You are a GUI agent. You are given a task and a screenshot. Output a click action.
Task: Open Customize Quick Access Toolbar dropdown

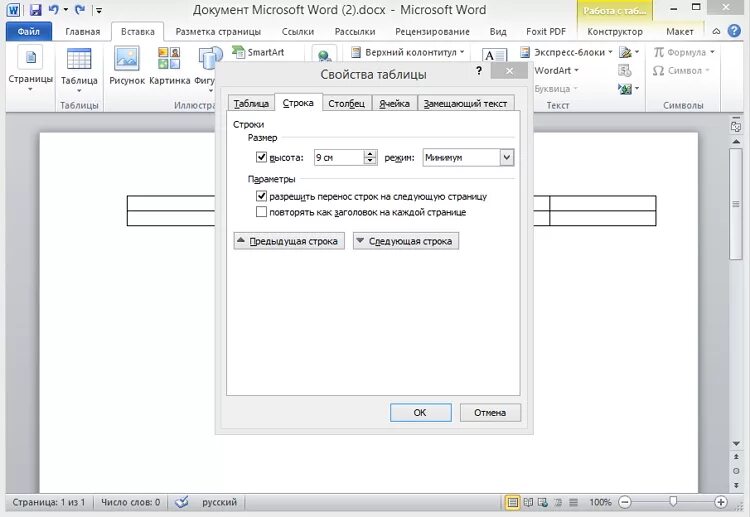pyautogui.click(x=99, y=10)
